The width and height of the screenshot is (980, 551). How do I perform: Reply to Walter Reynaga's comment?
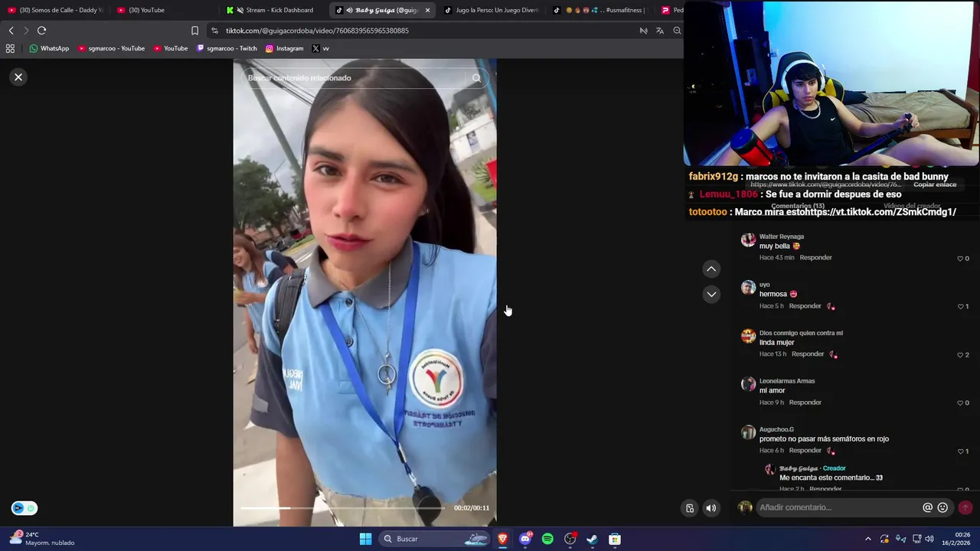click(x=815, y=258)
